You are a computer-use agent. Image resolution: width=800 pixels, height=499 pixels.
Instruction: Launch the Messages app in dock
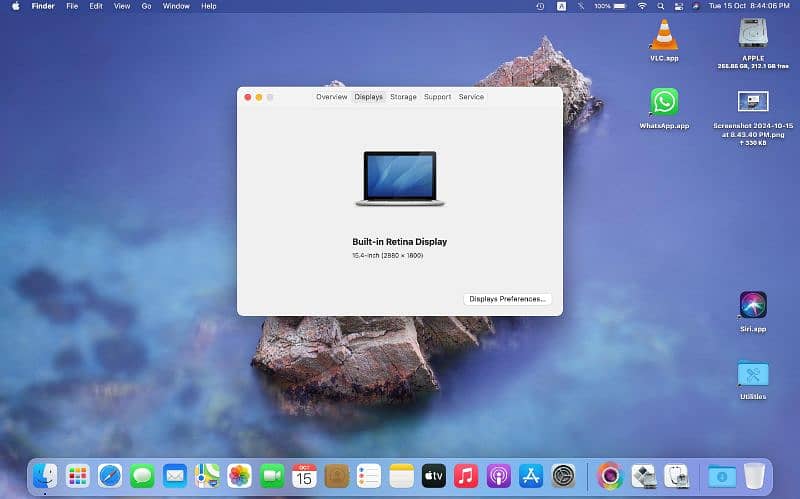142,476
